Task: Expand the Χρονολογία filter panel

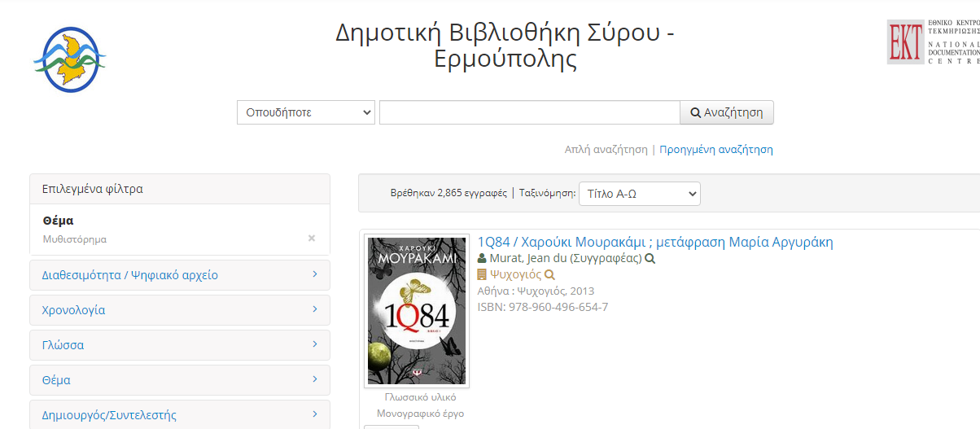Action: click(179, 310)
